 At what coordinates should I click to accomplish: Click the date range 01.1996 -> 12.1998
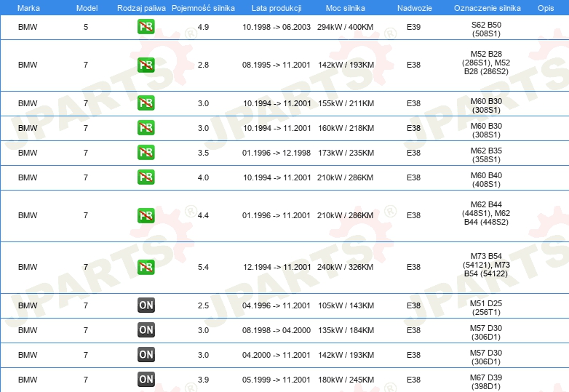tap(276, 153)
